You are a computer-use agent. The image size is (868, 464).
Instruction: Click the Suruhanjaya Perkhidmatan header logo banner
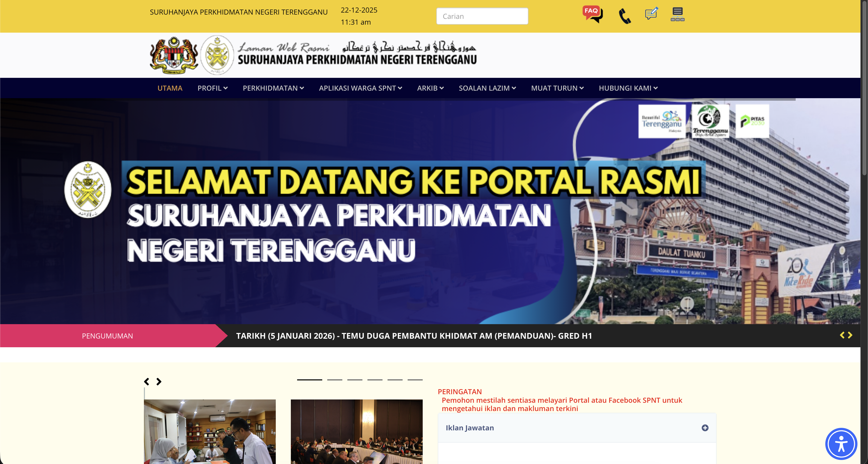pos(313,55)
